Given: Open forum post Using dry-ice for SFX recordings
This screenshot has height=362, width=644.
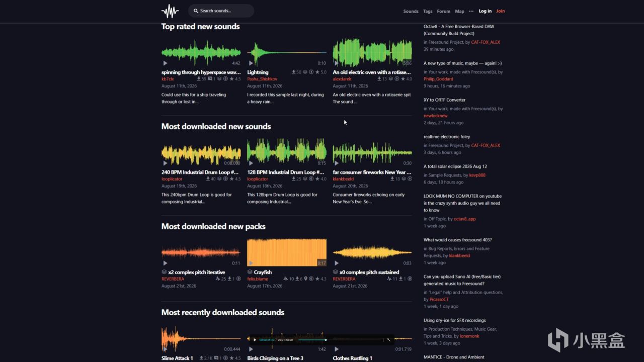Looking at the screenshot, I should [x=455, y=320].
